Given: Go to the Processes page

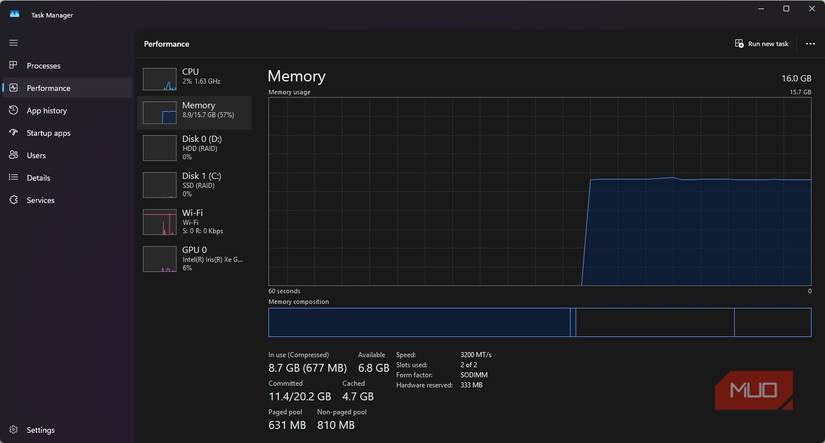Looking at the screenshot, I should [x=44, y=66].
